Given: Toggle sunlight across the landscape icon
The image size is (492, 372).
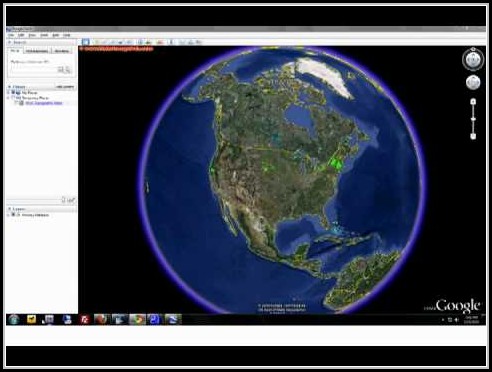Looking at the screenshot, I should [x=148, y=42].
